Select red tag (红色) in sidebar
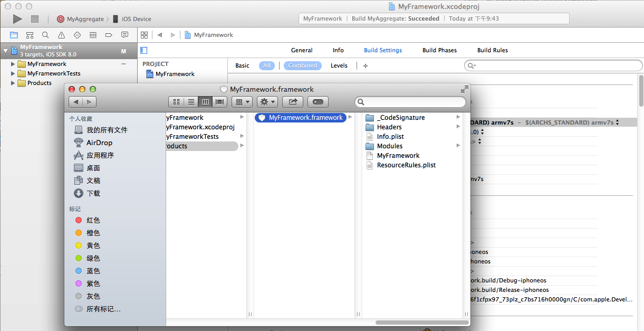 (x=88, y=220)
